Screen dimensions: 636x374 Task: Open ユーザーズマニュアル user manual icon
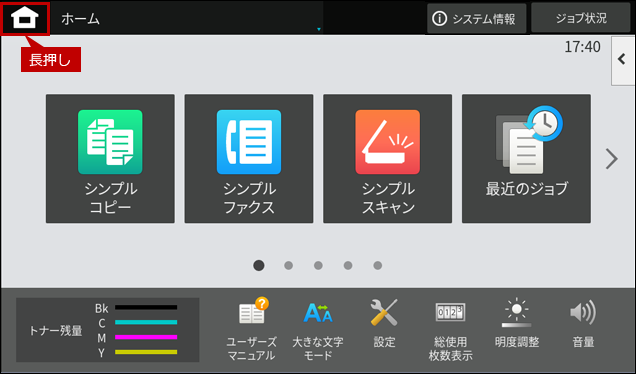point(251,329)
